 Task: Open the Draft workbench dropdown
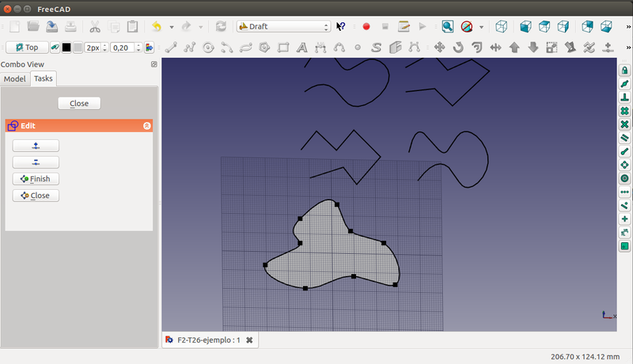[x=283, y=26]
